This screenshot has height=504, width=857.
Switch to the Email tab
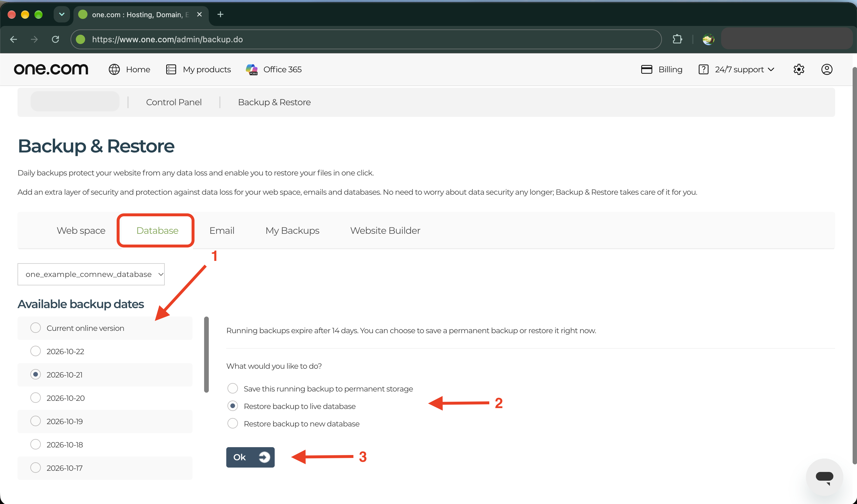pyautogui.click(x=222, y=230)
